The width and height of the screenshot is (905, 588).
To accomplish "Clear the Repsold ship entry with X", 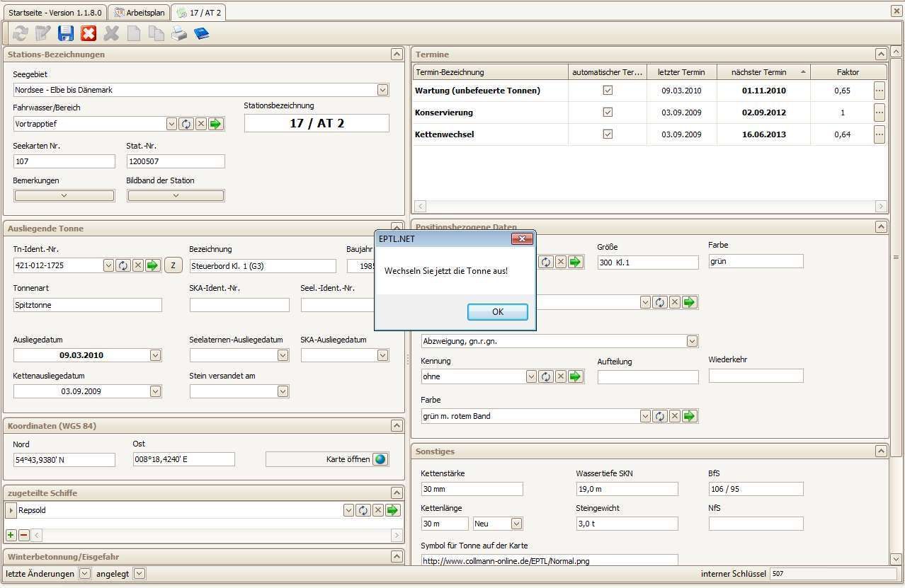I will 377,510.
